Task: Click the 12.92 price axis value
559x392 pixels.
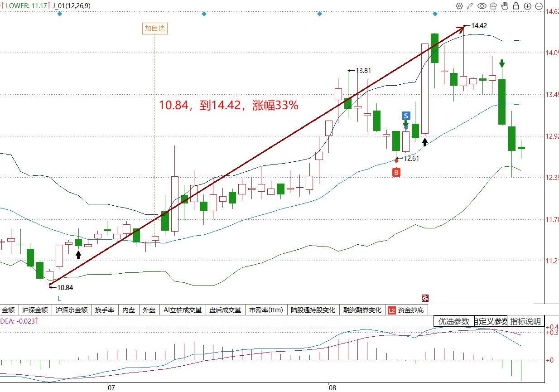Action: coord(553,136)
